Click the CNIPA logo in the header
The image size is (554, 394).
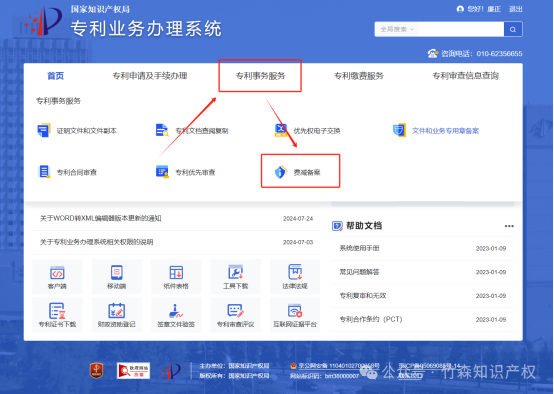(43, 22)
